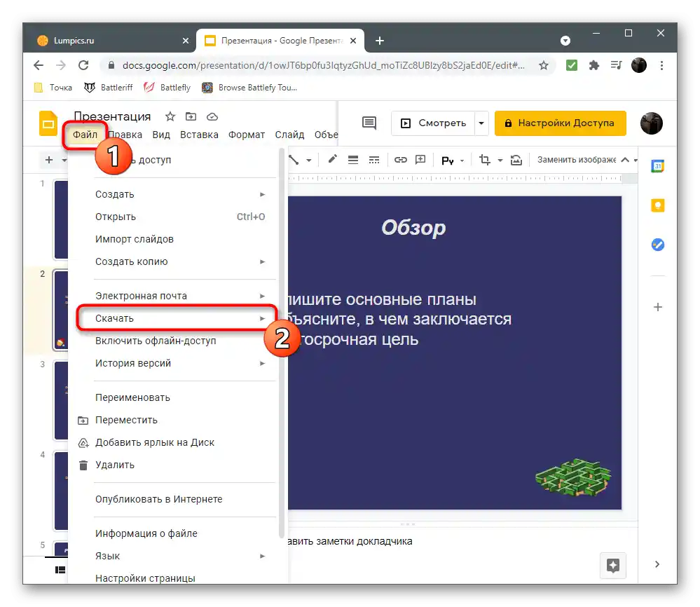Select Опубликовать в Интернете

coord(177,499)
